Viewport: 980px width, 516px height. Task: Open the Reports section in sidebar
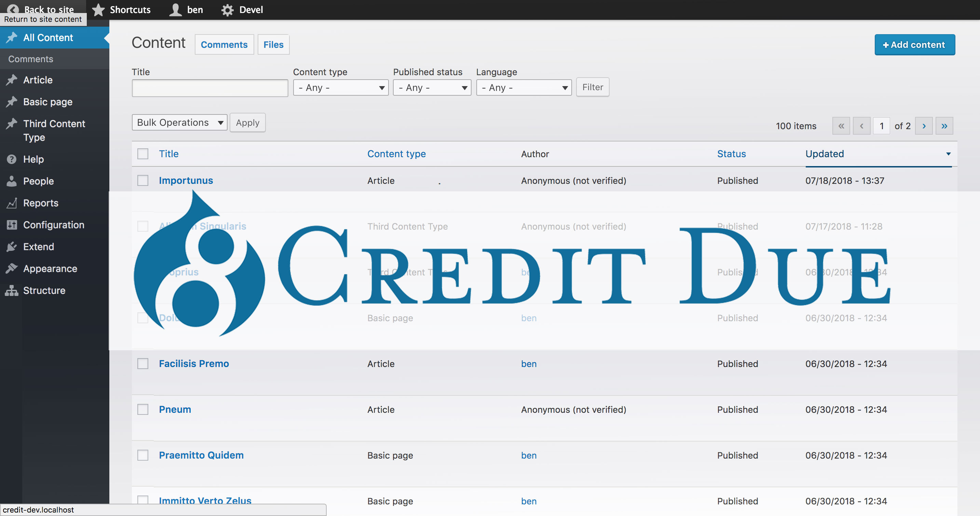pyautogui.click(x=40, y=203)
